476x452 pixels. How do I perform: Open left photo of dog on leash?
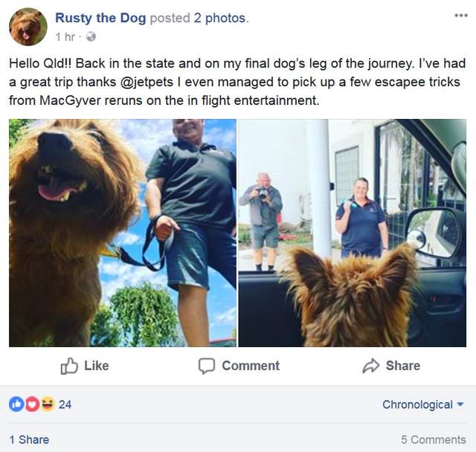click(x=123, y=233)
